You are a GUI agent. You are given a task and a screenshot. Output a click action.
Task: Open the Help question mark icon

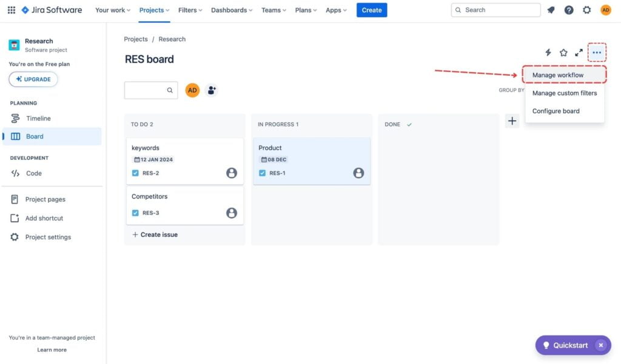[569, 10]
